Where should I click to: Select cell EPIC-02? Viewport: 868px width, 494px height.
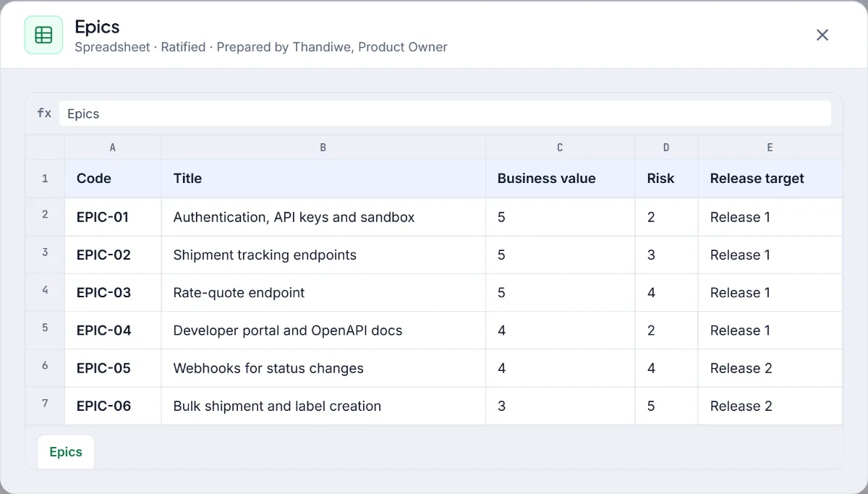[x=113, y=255]
